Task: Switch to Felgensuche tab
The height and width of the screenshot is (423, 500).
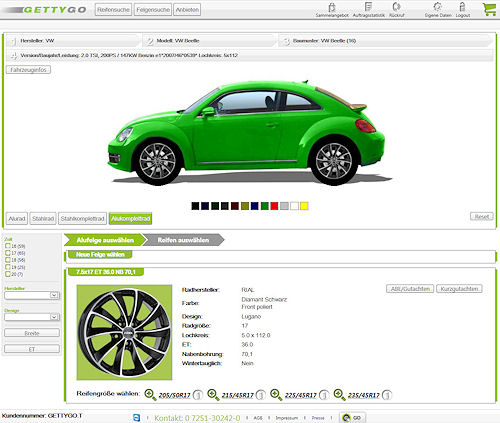Action: tap(153, 10)
